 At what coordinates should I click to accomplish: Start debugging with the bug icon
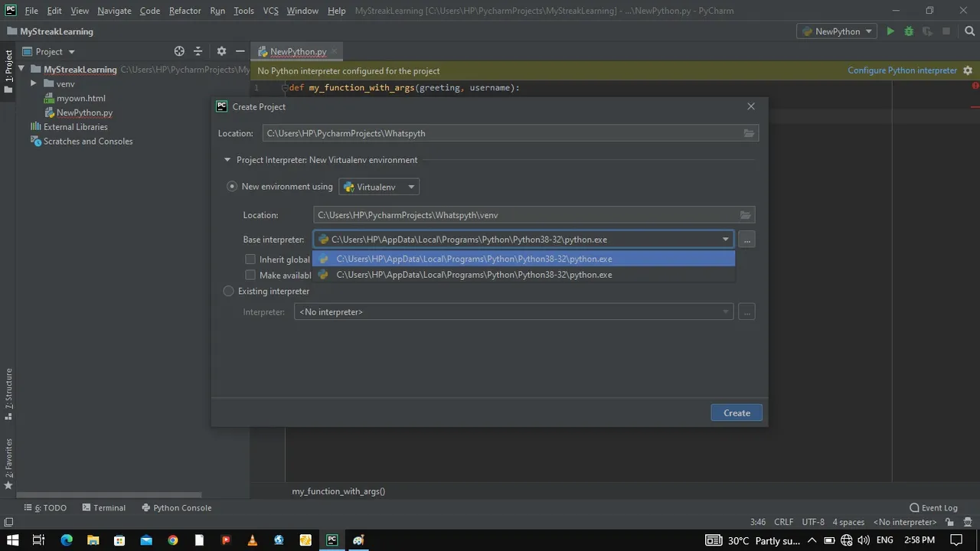pos(909,31)
